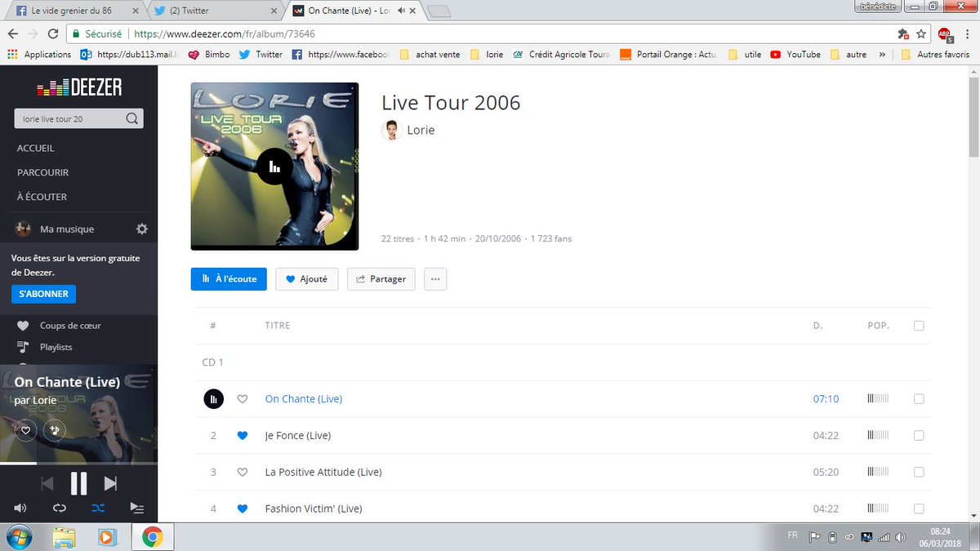Open the Partager share button

(381, 279)
